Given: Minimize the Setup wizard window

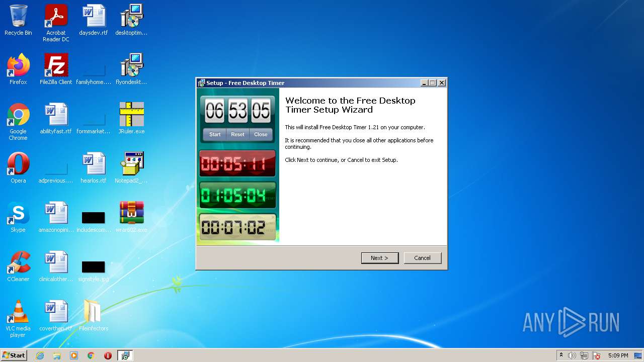Looking at the screenshot, I should tap(424, 83).
